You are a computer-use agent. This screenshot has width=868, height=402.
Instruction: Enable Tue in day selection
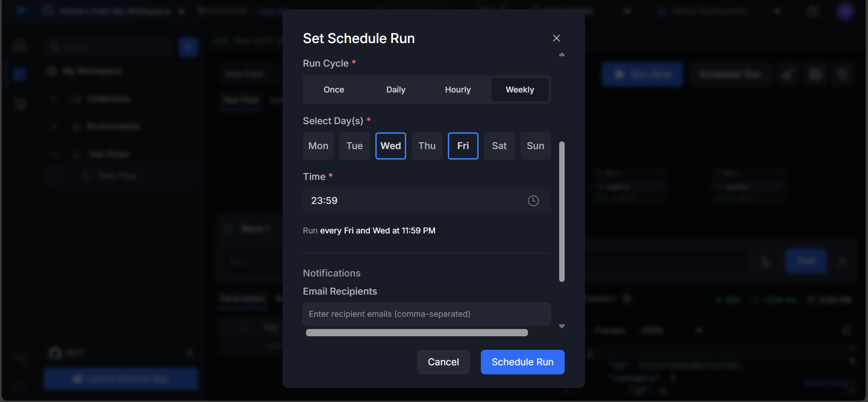[355, 146]
